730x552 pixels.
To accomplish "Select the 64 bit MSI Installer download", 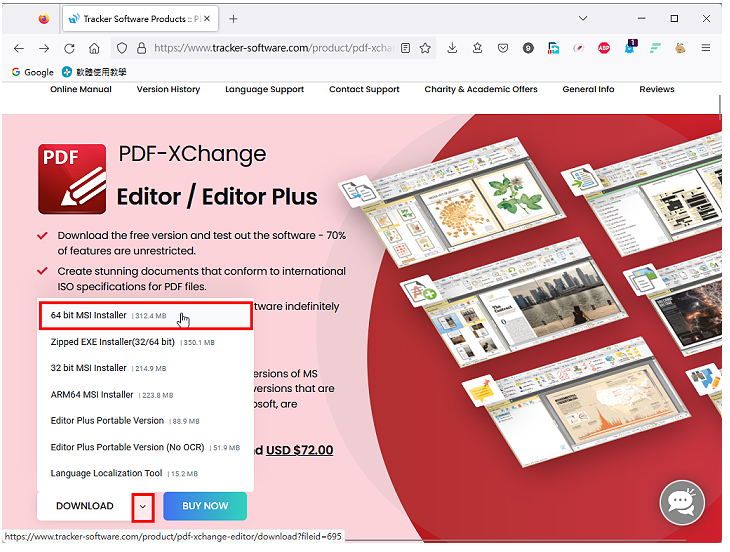I will 146,316.
